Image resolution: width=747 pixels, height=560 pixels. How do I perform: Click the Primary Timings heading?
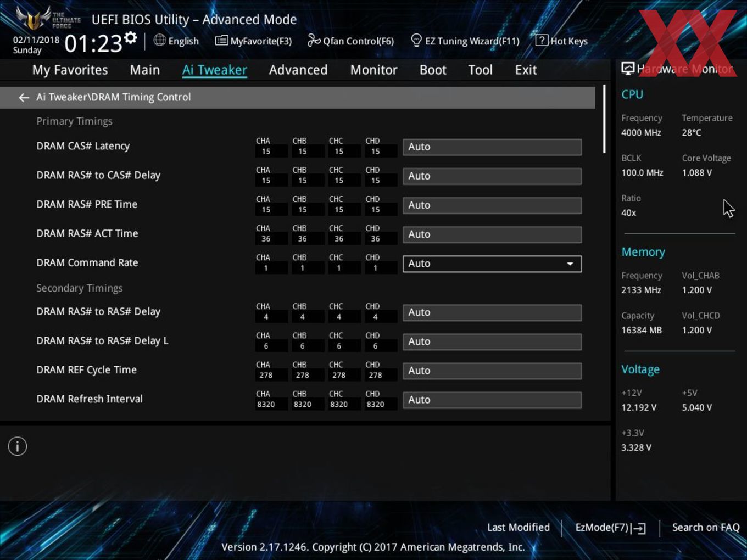coord(74,121)
